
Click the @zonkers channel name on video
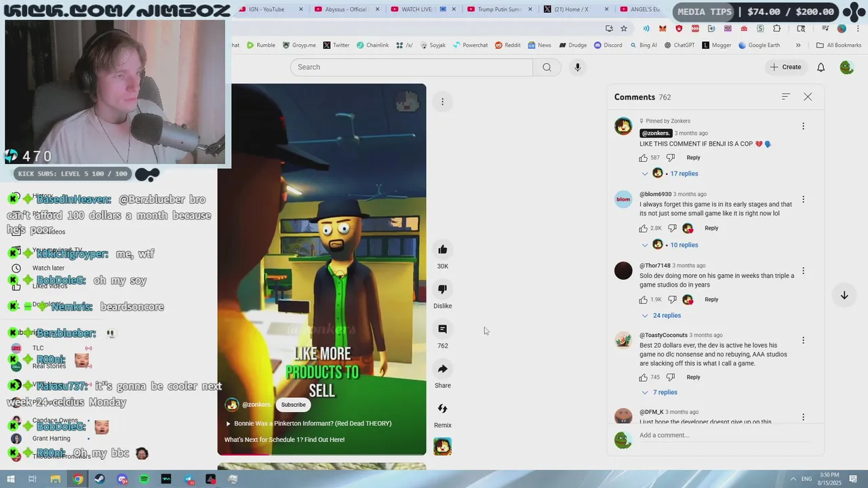(257, 405)
